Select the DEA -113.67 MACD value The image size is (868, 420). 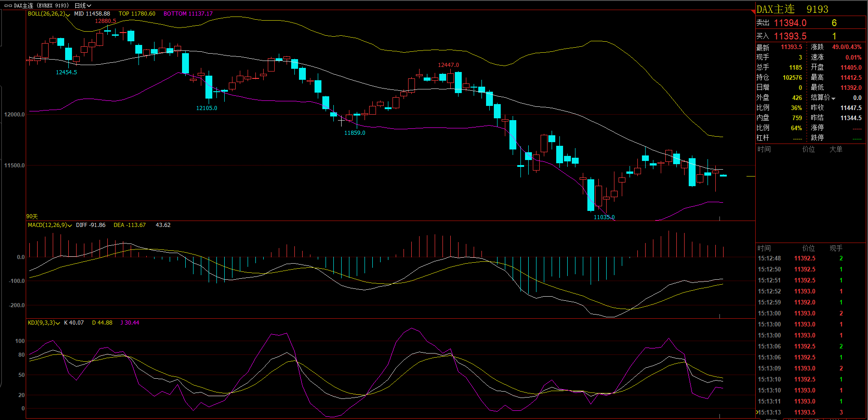point(130,225)
